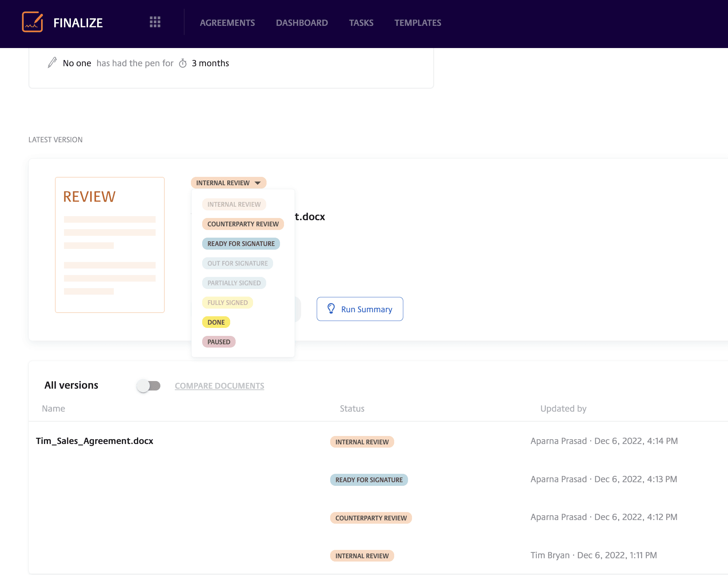This screenshot has width=728, height=575.
Task: Select Partially Signed status option
Action: coord(234,283)
